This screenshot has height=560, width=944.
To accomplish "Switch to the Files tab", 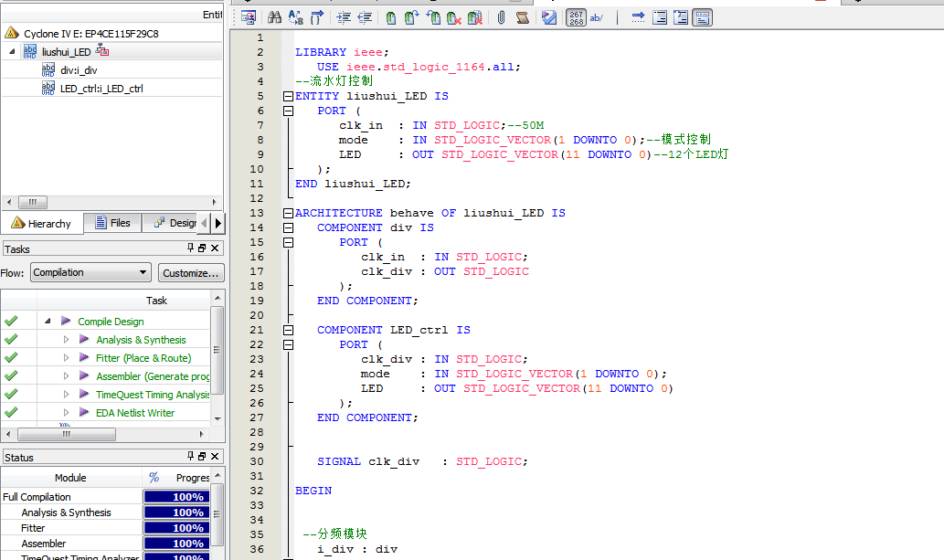I will [x=111, y=223].
